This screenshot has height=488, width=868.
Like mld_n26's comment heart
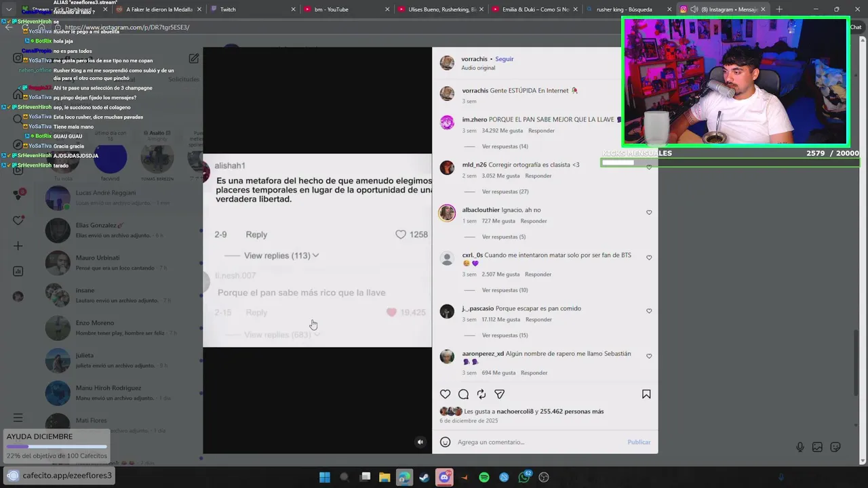(x=649, y=167)
